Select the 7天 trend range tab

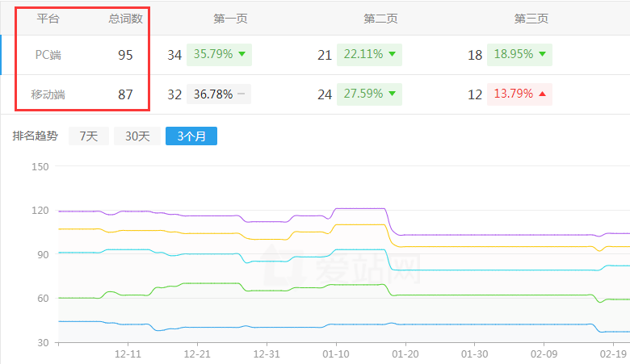click(88, 136)
